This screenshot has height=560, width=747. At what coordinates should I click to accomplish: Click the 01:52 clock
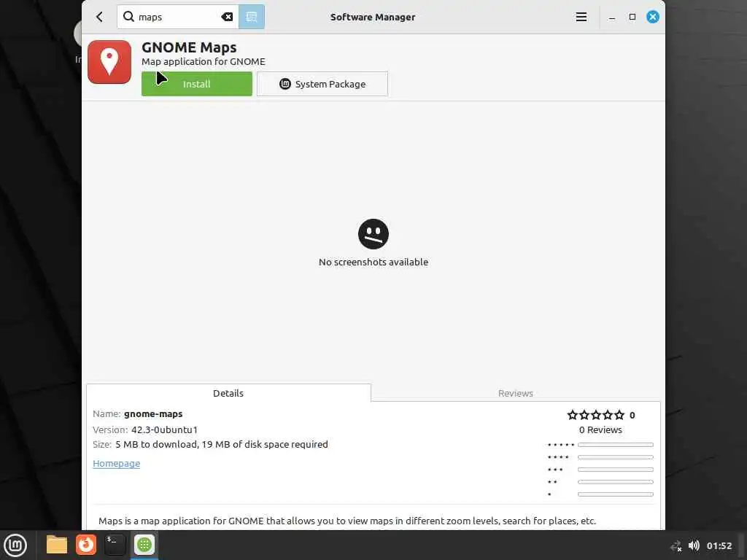click(719, 545)
